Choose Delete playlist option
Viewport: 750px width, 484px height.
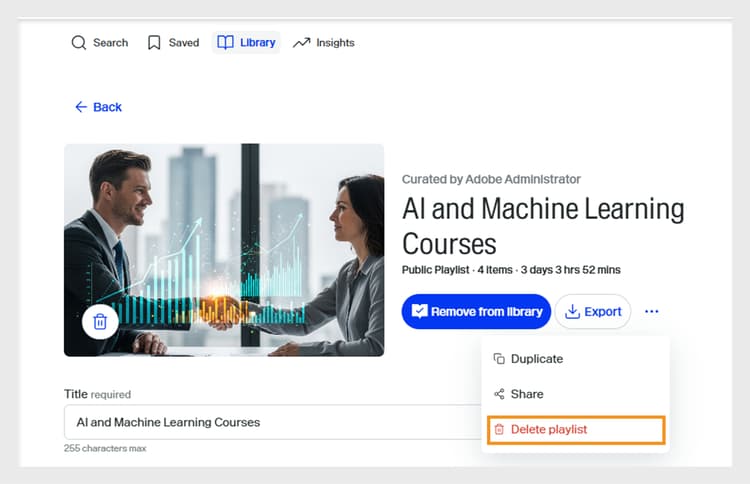tap(576, 429)
